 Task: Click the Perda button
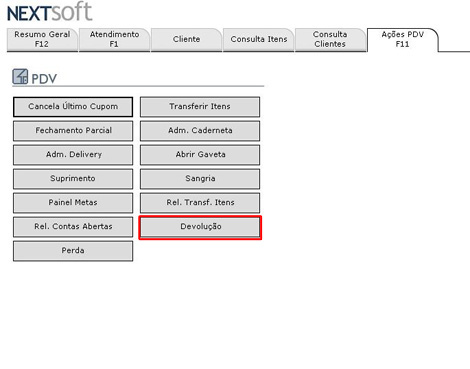click(73, 251)
